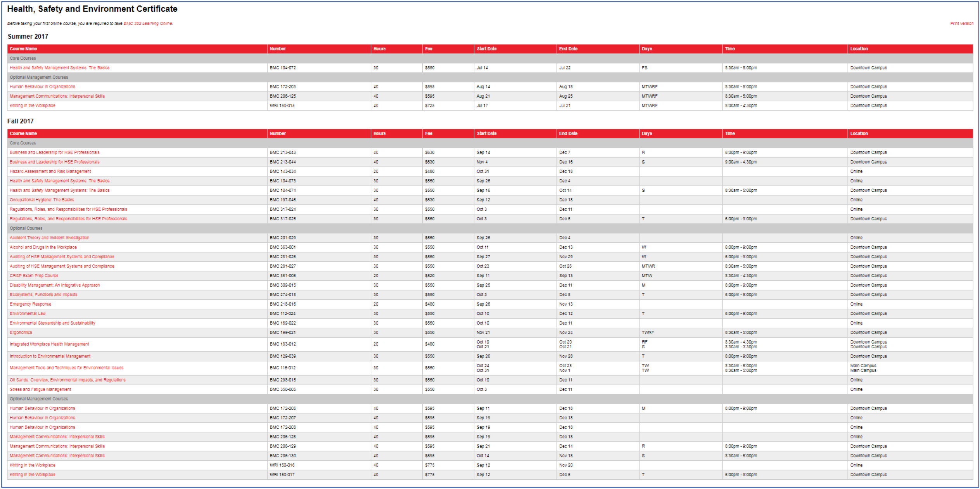This screenshot has width=980, height=489.
Task: Click Environmental Stewardship and Sustainability link
Action: tap(52, 323)
